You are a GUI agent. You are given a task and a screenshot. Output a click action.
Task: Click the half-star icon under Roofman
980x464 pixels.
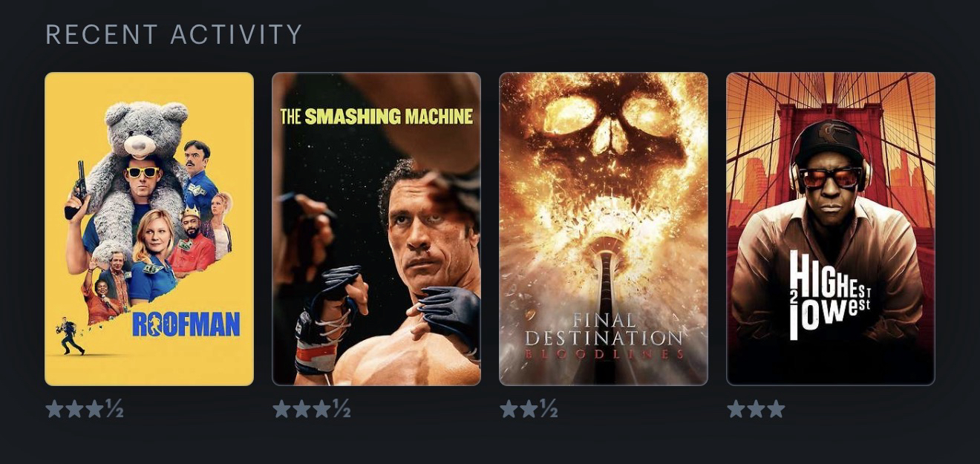click(x=114, y=409)
